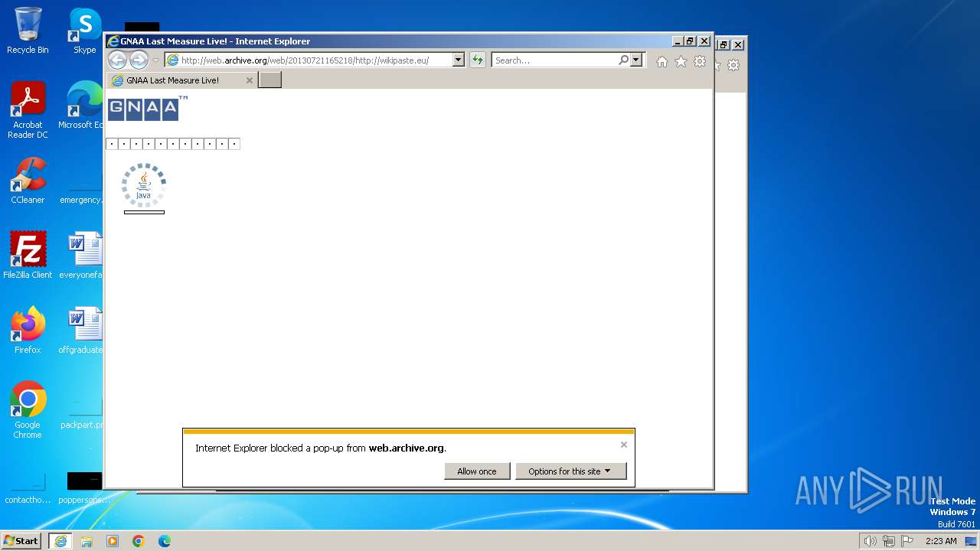This screenshot has width=980, height=551.
Task: Open the Skype desktop shortcut
Action: point(84,31)
